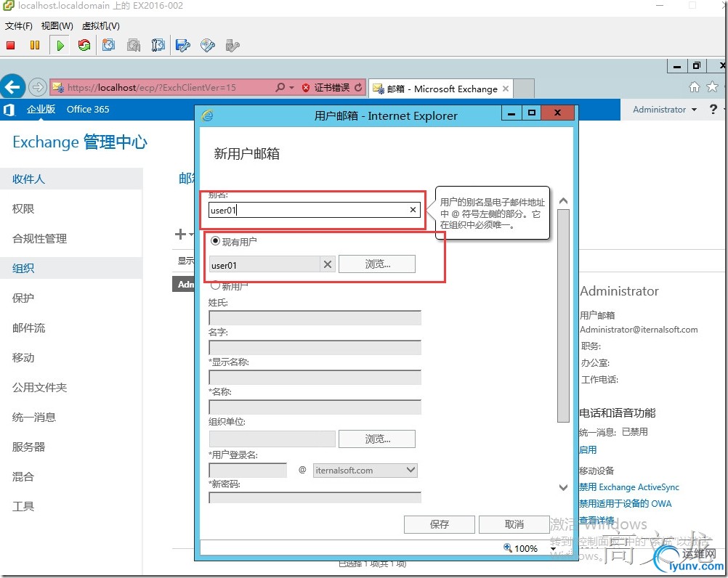Switch to the Office 365 tab
This screenshot has width=728, height=578.
[88, 110]
